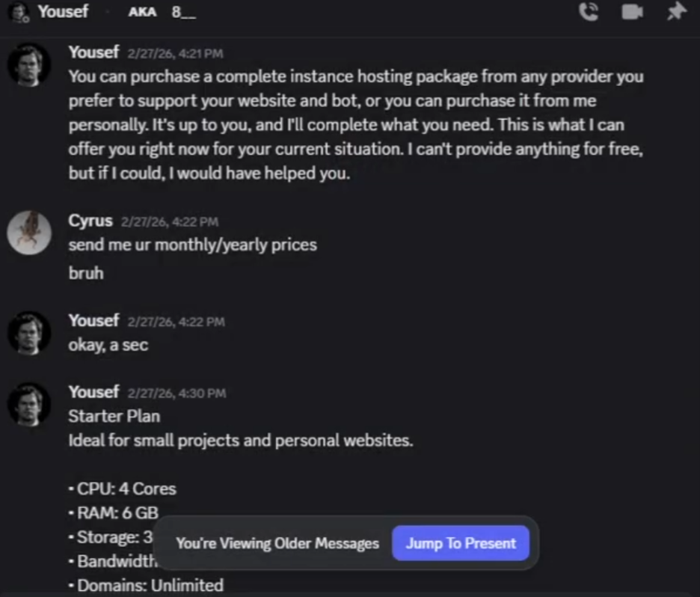Image resolution: width=700 pixels, height=597 pixels.
Task: Click the Yousef name in the header
Action: (x=63, y=12)
